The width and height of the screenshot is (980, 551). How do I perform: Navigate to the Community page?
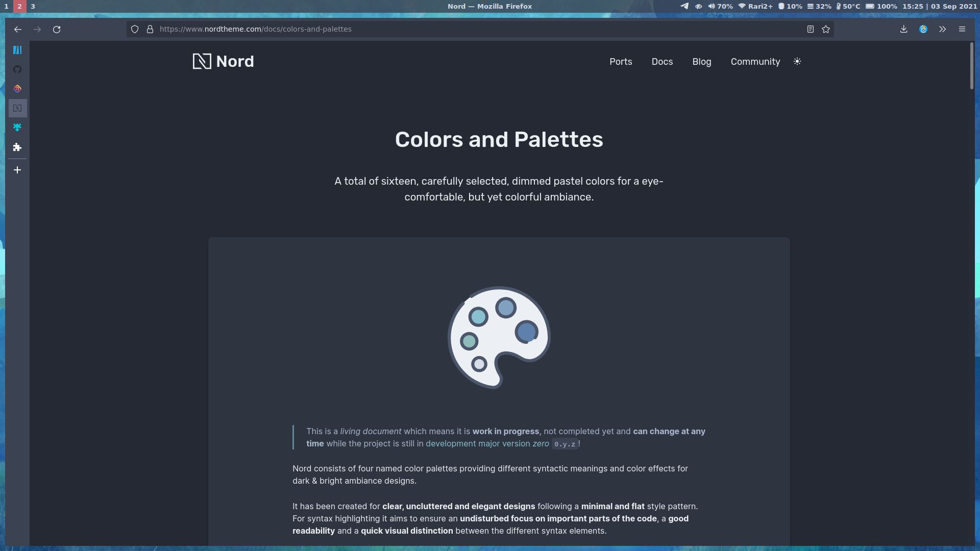click(755, 61)
